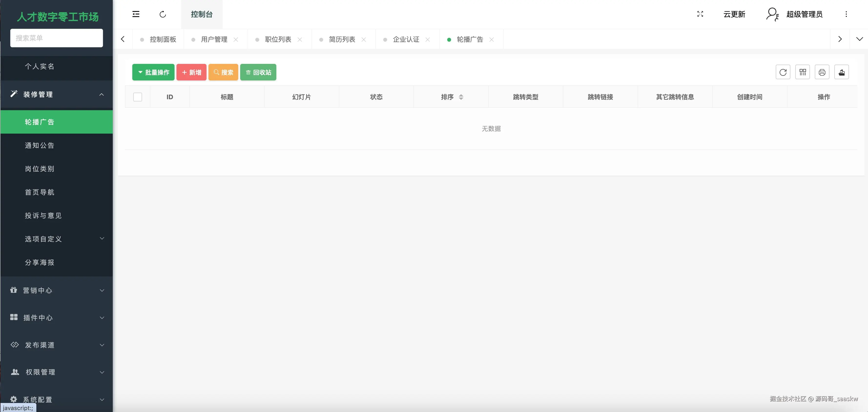
Task: Click the 搜索菜单 search input field
Action: (x=57, y=38)
